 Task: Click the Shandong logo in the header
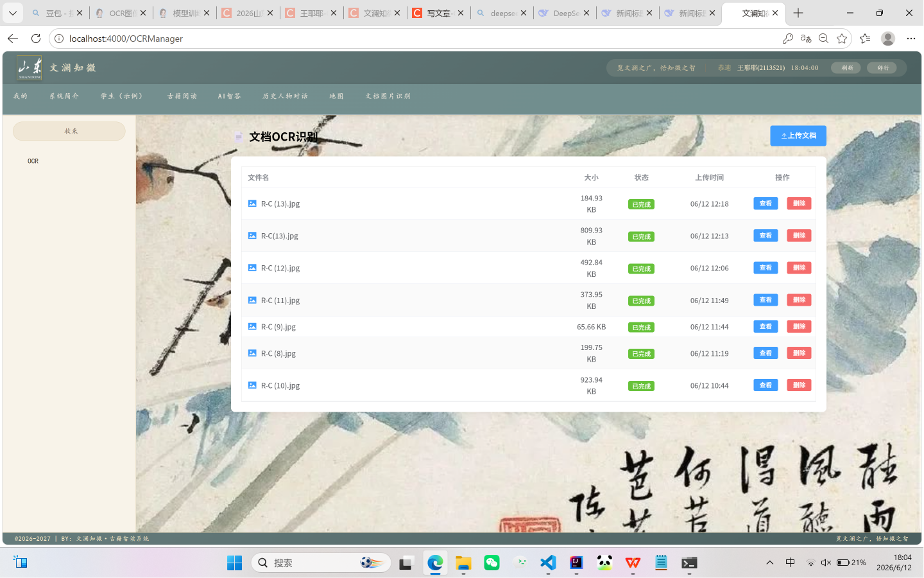tap(30, 67)
